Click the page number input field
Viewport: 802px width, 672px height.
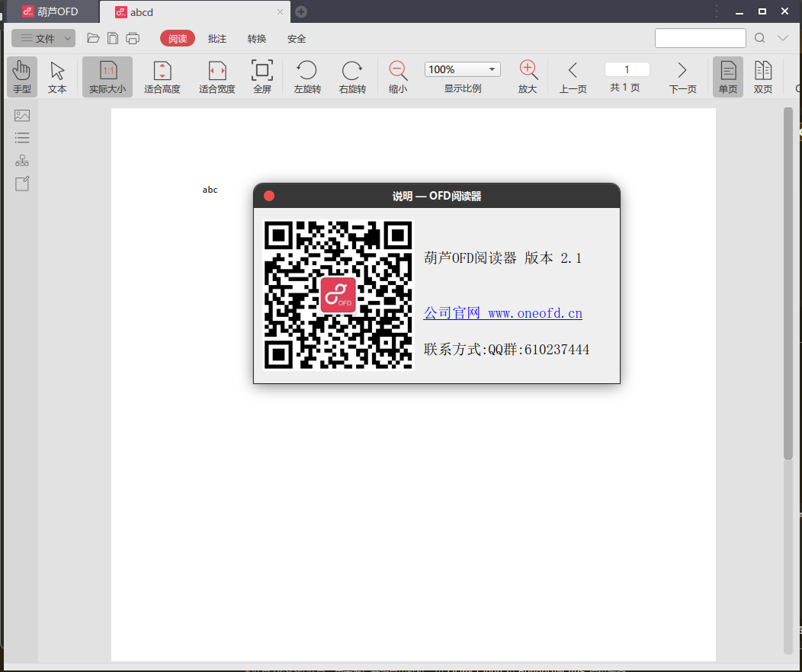coord(627,69)
